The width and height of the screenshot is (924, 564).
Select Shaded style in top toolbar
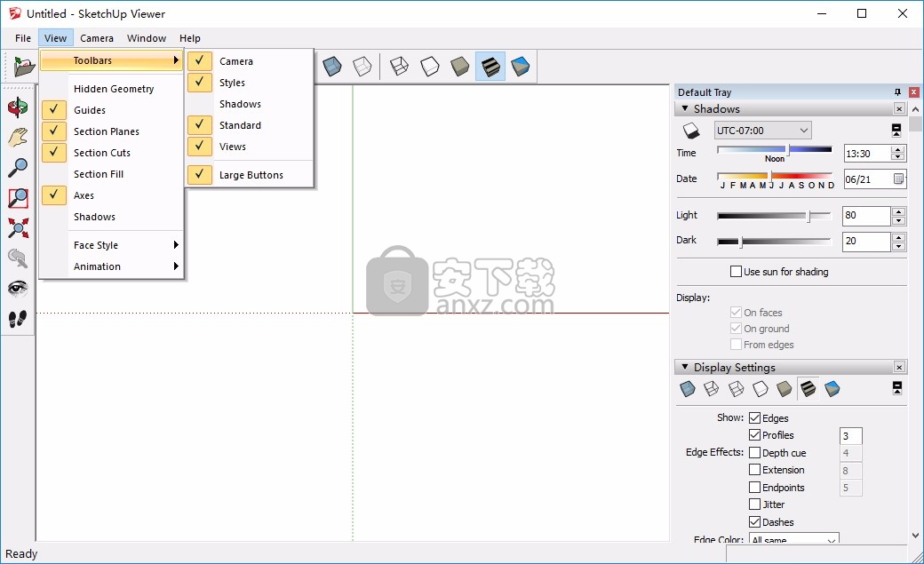tap(460, 66)
